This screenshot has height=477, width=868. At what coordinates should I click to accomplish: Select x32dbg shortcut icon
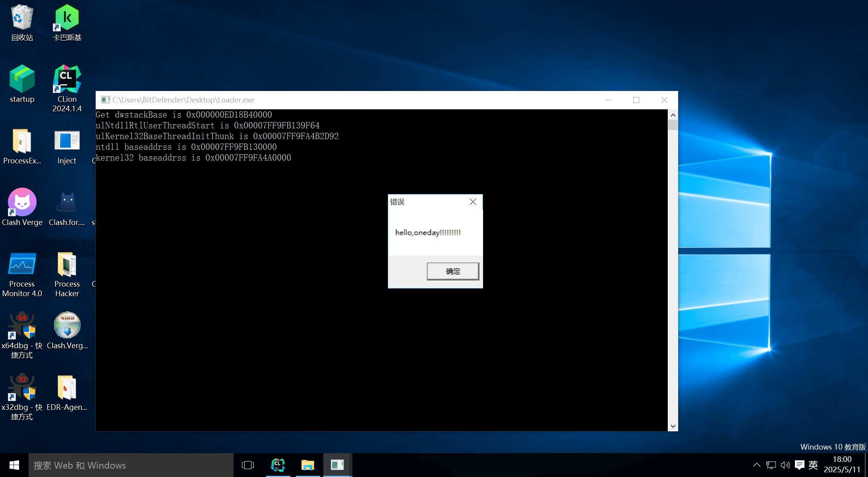pyautogui.click(x=22, y=388)
